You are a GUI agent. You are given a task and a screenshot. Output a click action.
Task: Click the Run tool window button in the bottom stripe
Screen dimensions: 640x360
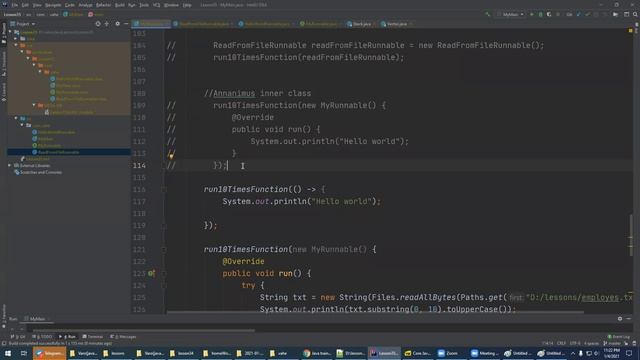click(x=68, y=337)
